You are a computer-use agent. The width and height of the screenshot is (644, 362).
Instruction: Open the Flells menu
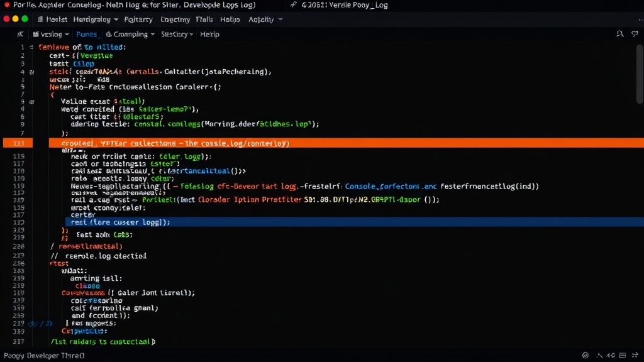pos(204,19)
